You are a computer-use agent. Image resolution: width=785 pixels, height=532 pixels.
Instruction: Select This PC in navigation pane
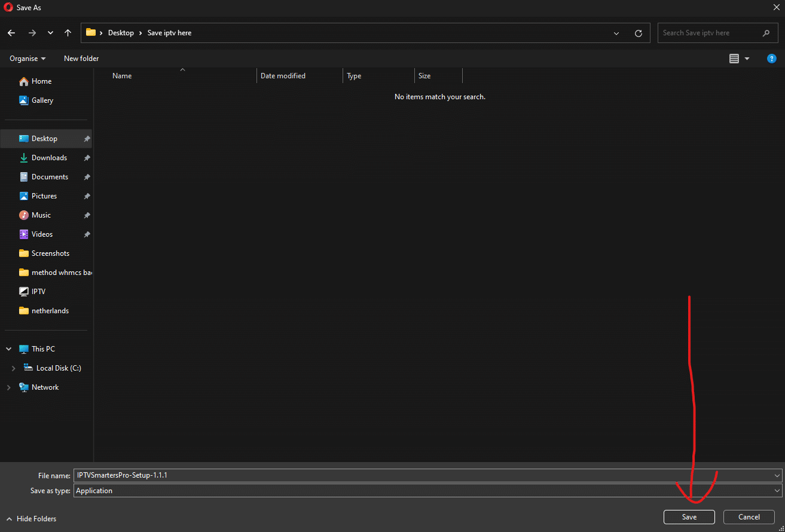pyautogui.click(x=43, y=349)
